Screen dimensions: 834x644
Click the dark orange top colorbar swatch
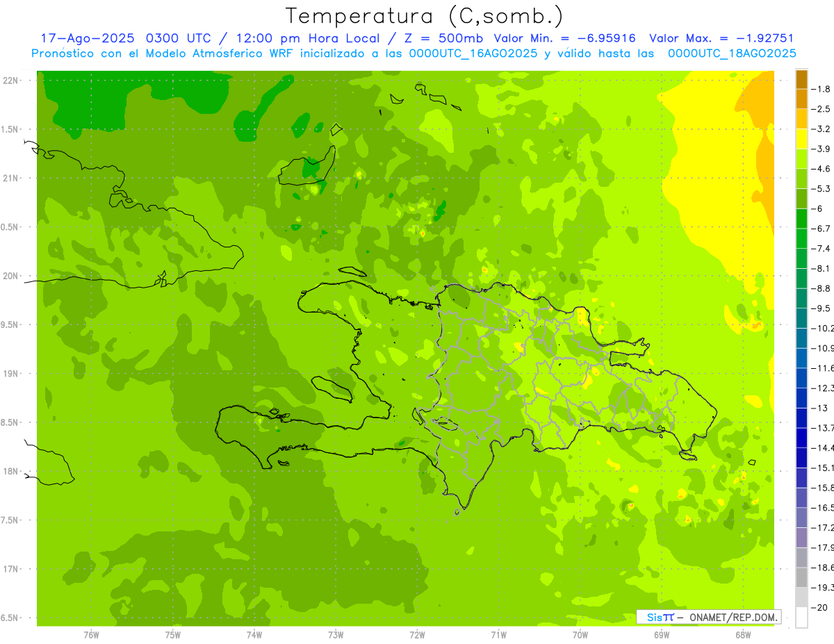[801, 79]
